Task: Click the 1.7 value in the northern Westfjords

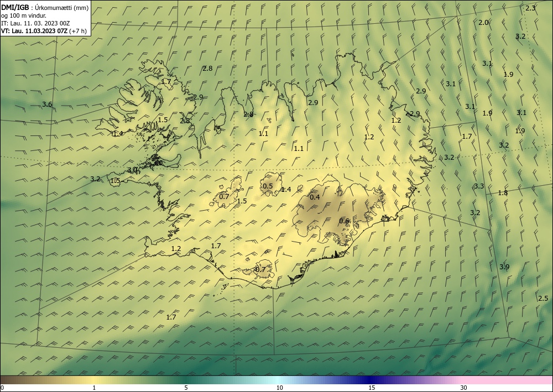Action: [166, 81]
